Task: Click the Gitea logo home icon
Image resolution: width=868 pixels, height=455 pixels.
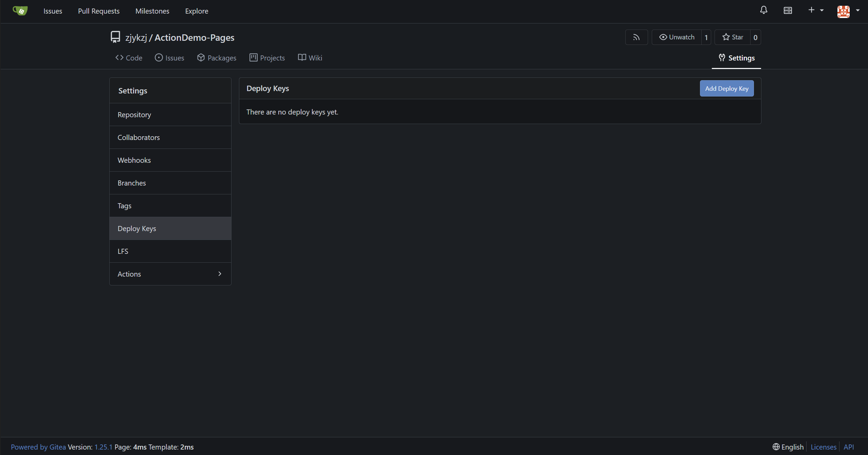Action: pyautogui.click(x=20, y=11)
